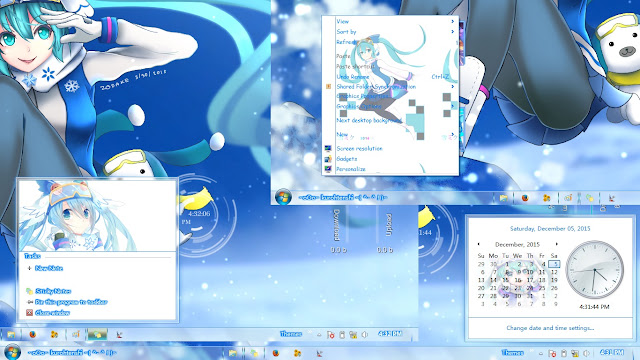640x360 pixels.
Task: Click Close window red X icon in jump list
Action: [x=29, y=313]
